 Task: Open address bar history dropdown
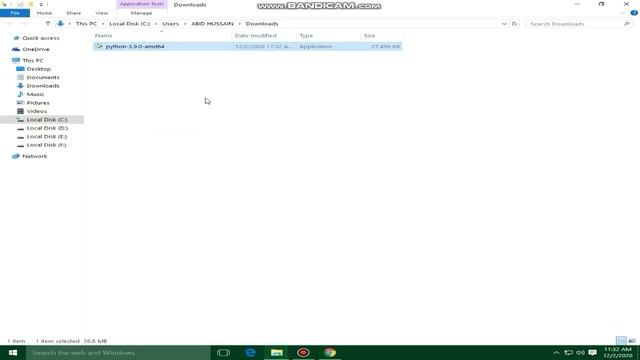504,24
